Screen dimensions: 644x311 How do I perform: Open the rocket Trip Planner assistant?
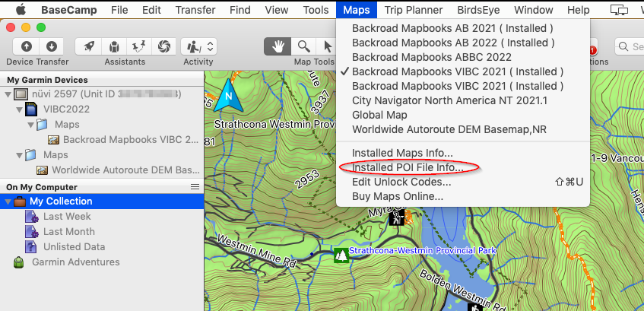89,46
